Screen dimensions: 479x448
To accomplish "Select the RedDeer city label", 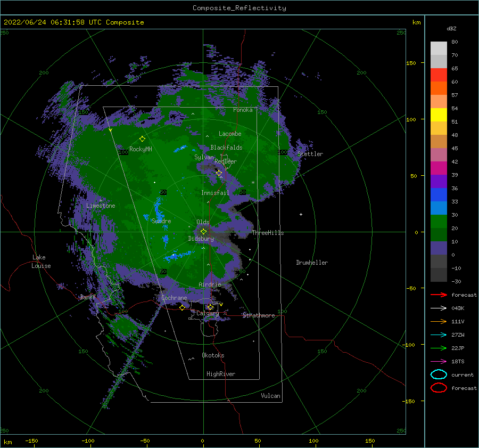I will 226,161.
